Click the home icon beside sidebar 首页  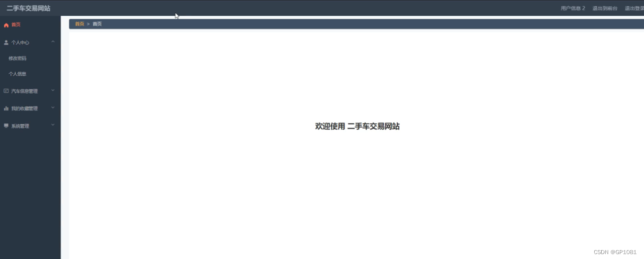(x=6, y=25)
